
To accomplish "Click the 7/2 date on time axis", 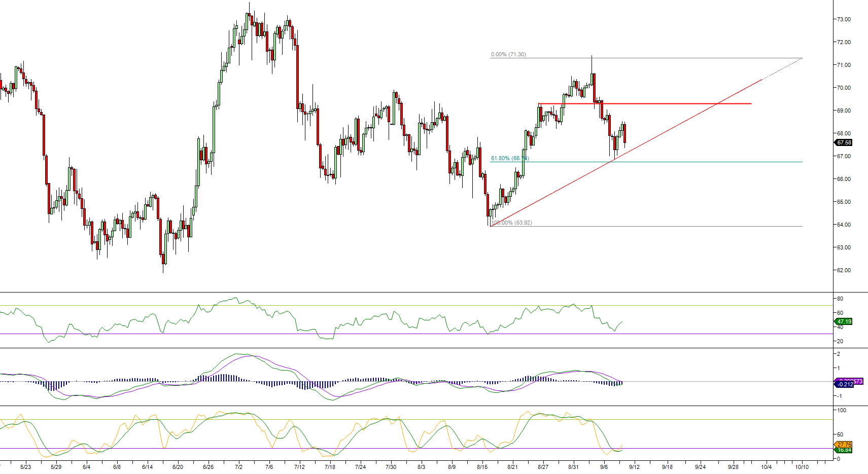I will [238, 467].
